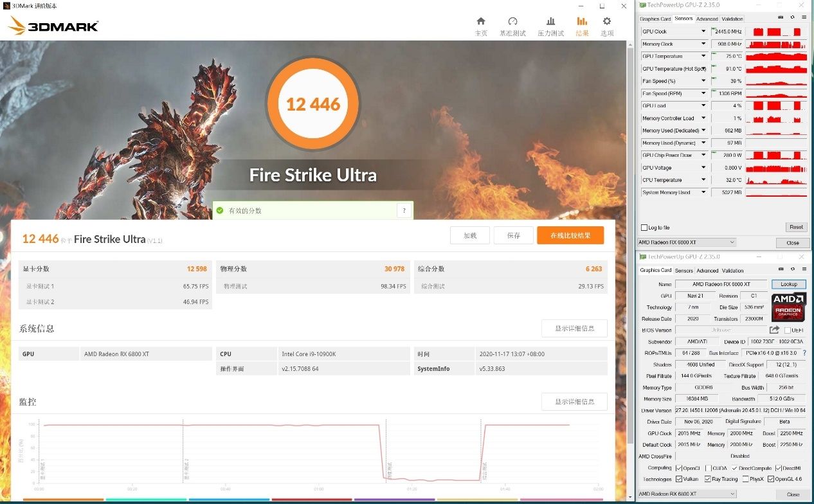The height and width of the screenshot is (504, 814).
Task: Click the green check icon at 有效的分数
Action: click(220, 210)
